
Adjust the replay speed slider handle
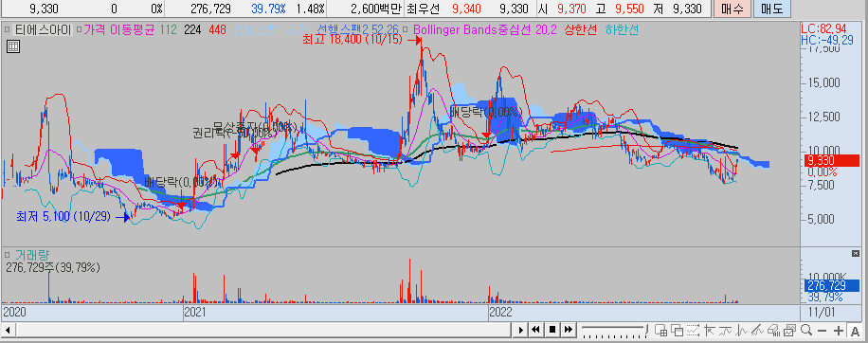(x=646, y=329)
